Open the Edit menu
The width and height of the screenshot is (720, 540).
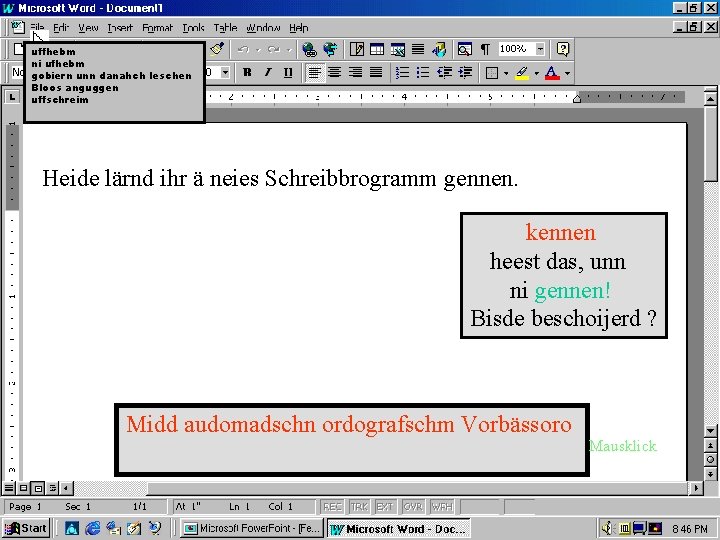(61, 28)
